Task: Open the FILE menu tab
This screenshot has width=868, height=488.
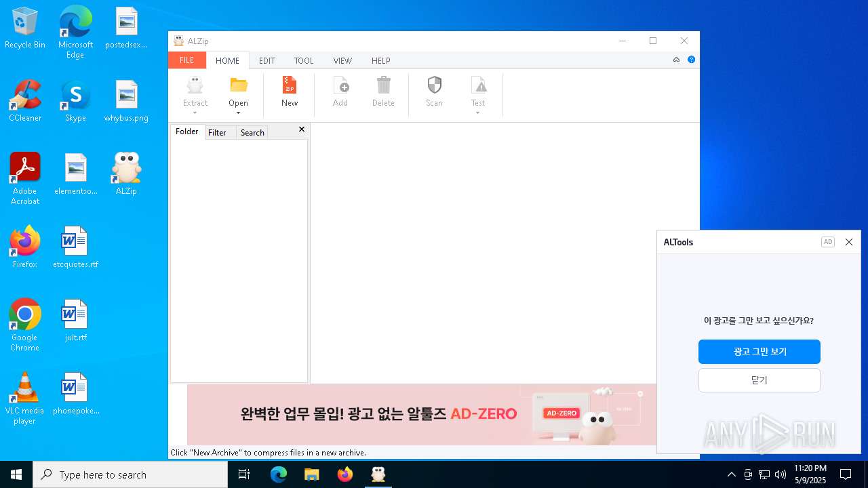Action: (x=187, y=60)
